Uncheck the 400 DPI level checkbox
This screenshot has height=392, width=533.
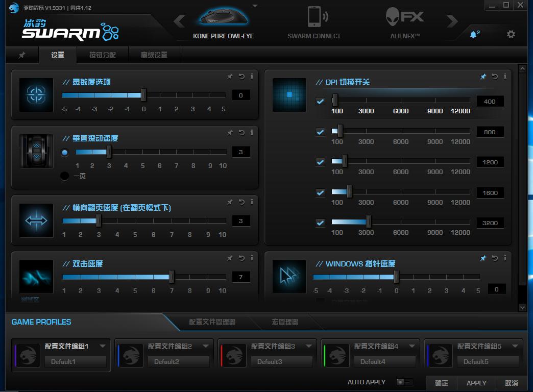320,101
